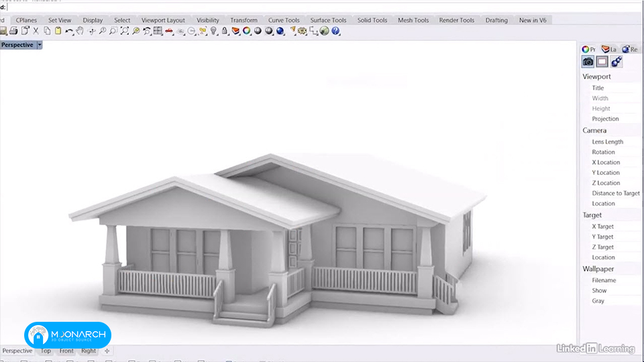
Task: Click the green globe icon in toolbar
Action: point(325,31)
